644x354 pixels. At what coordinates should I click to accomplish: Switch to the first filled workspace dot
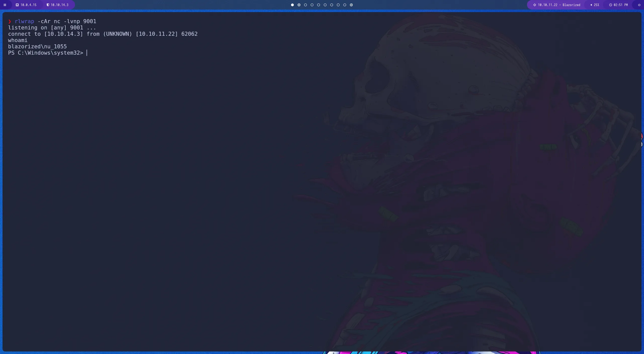click(x=292, y=5)
